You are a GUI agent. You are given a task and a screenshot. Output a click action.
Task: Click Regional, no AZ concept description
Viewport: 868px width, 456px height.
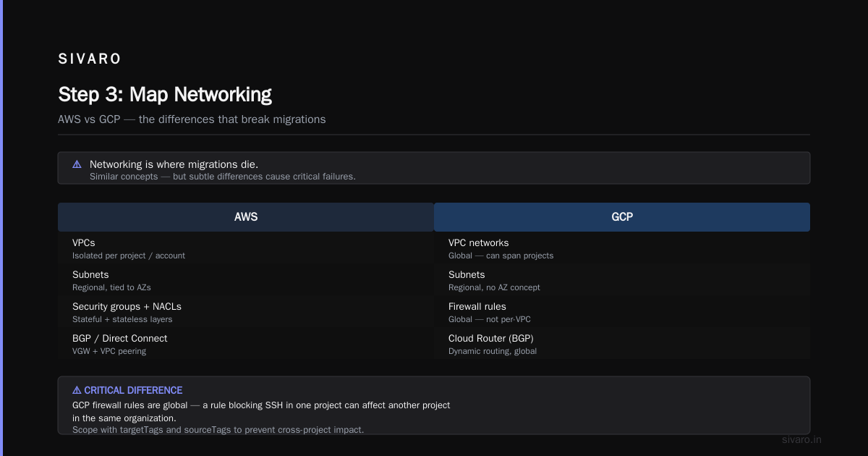tap(494, 287)
